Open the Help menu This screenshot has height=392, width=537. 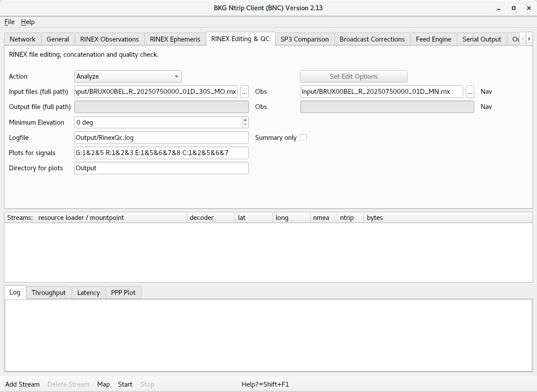[x=28, y=22]
